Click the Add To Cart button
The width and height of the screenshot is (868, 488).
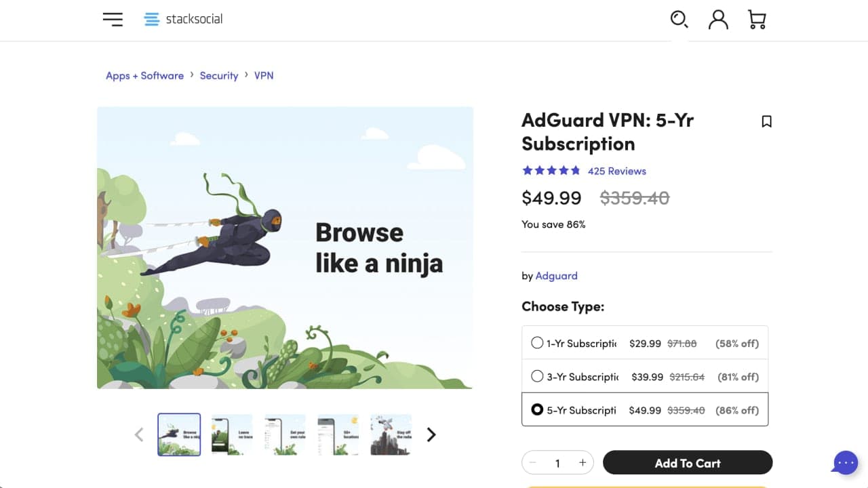(x=688, y=463)
